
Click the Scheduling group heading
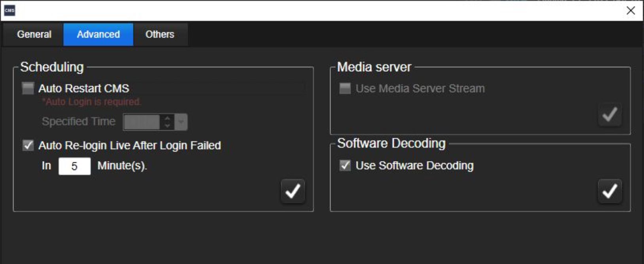[x=52, y=67]
